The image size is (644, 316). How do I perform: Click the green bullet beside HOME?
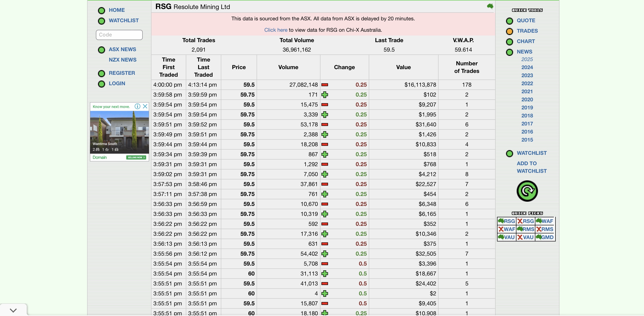click(x=102, y=10)
